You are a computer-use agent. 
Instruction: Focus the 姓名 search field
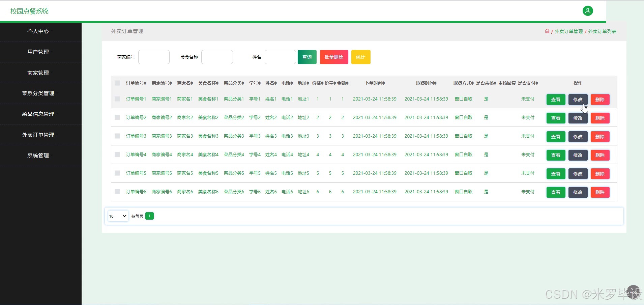(x=280, y=57)
